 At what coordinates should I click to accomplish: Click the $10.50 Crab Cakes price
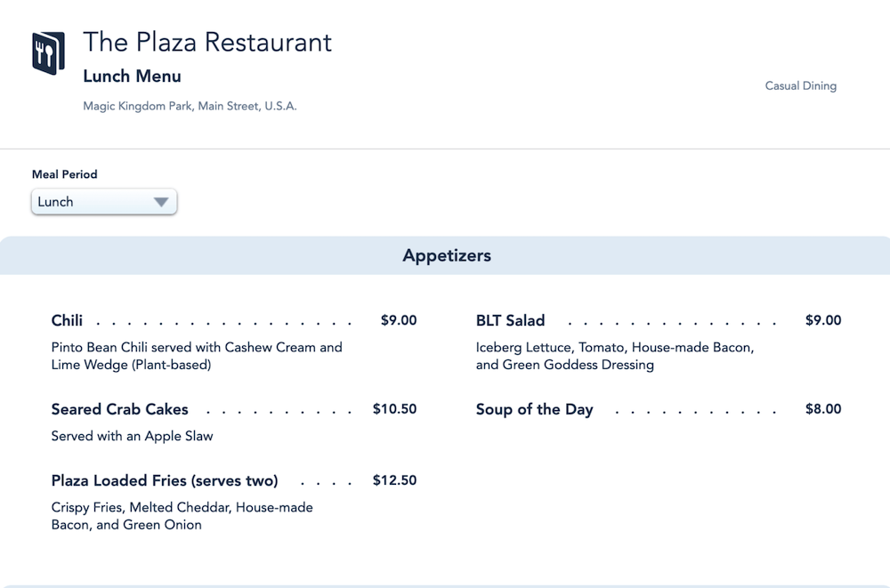pos(394,408)
